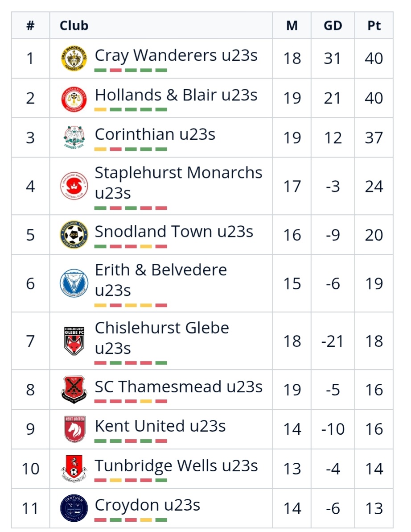Open the Cray Wanderers u23s team link

[x=176, y=55]
